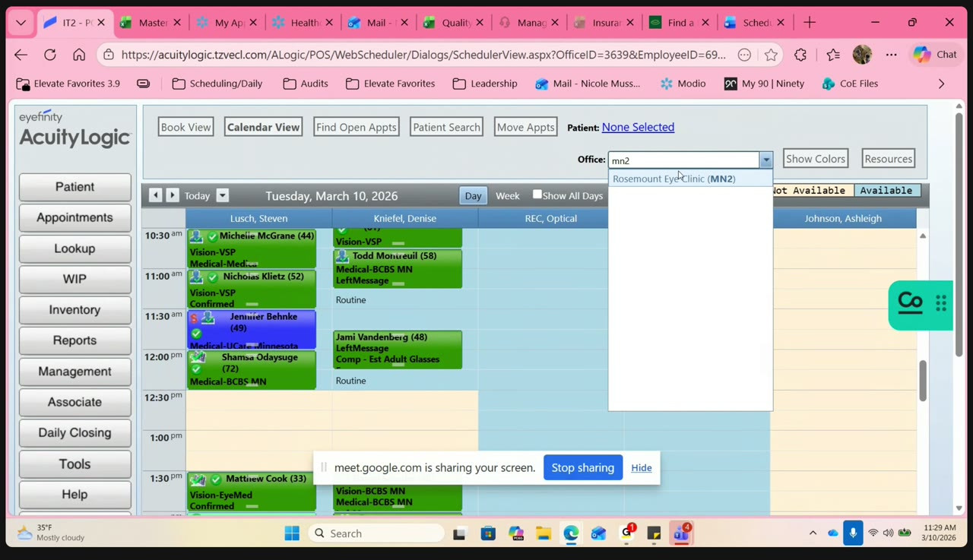Click the Find Open Appts button

(x=357, y=127)
